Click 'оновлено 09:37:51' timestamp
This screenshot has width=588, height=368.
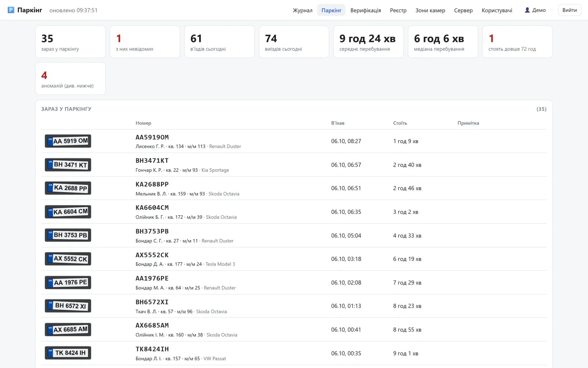(73, 10)
